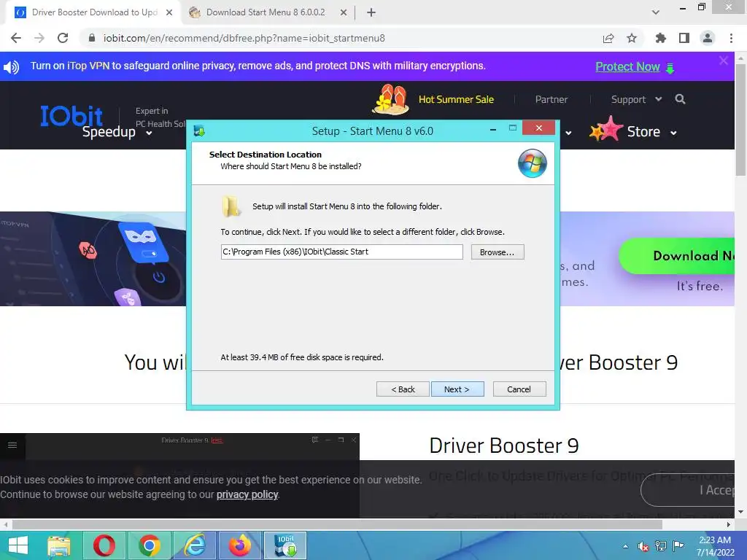Image resolution: width=747 pixels, height=560 pixels.
Task: Open the Chrome extensions puzzle icon
Action: pos(660,38)
